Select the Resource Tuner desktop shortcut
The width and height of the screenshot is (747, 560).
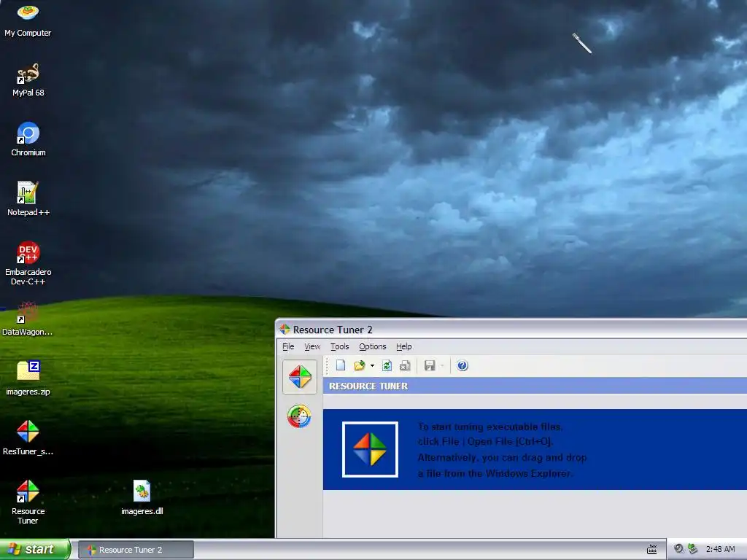[x=28, y=502]
